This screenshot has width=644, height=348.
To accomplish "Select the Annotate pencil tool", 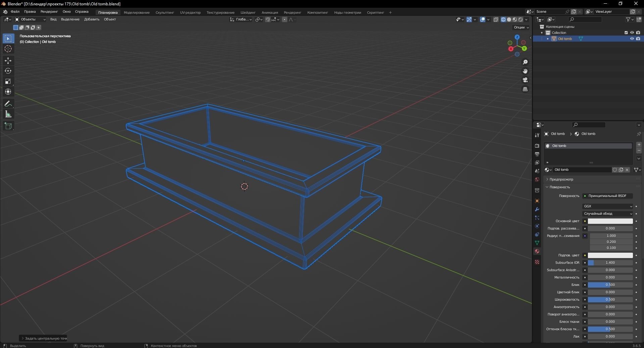I will pos(8,104).
